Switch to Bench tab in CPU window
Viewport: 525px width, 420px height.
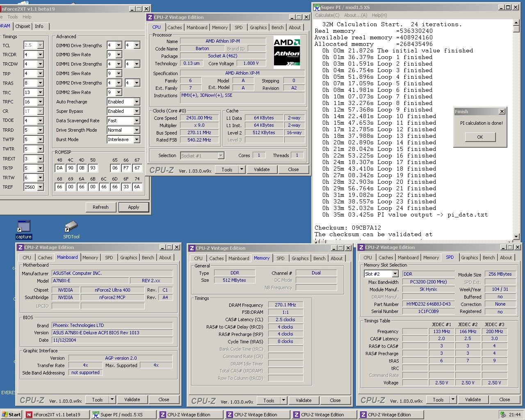pos(277,27)
